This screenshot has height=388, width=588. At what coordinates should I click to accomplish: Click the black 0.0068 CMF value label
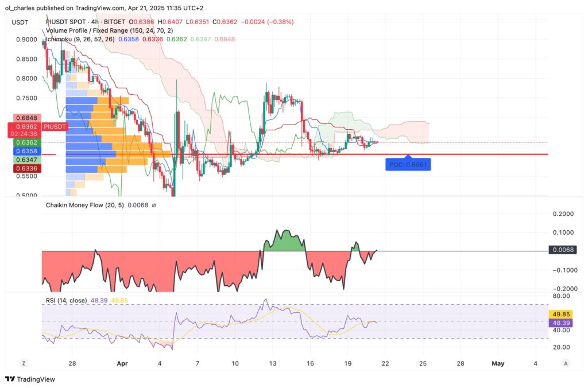tap(562, 250)
